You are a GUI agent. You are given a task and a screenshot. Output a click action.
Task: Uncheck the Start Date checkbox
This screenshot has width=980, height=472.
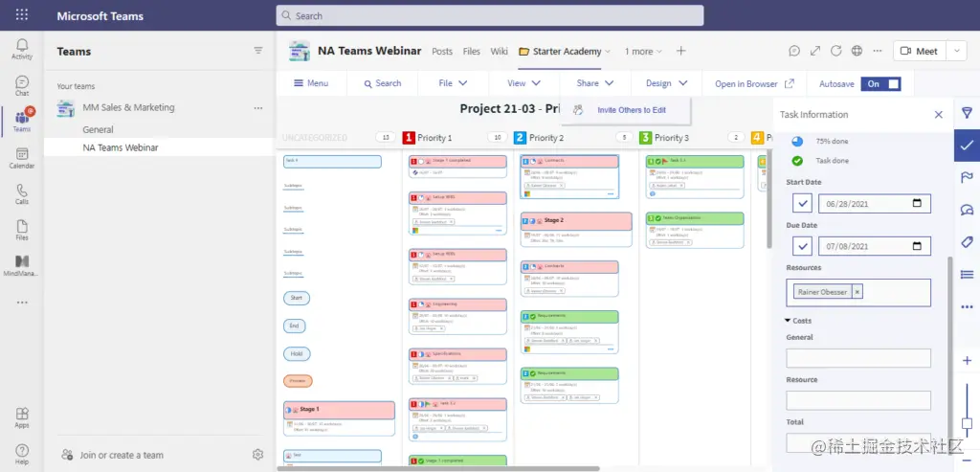click(802, 203)
